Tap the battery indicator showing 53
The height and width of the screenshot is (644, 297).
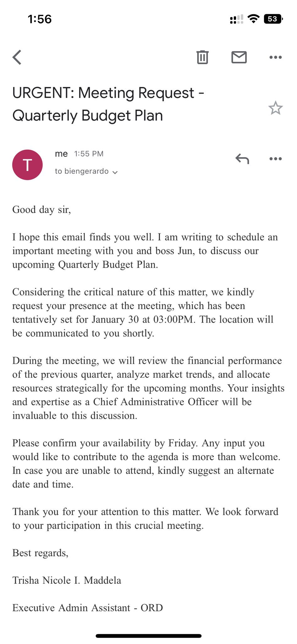coord(273,19)
